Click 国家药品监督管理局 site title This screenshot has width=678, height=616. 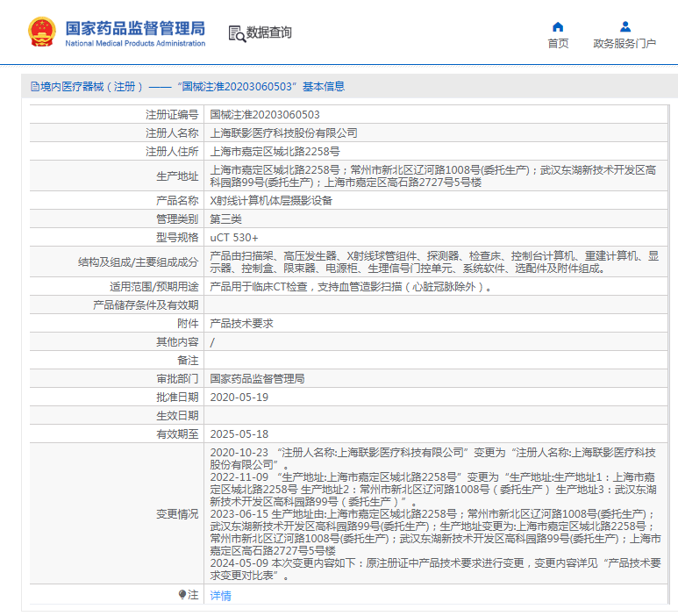pos(135,29)
